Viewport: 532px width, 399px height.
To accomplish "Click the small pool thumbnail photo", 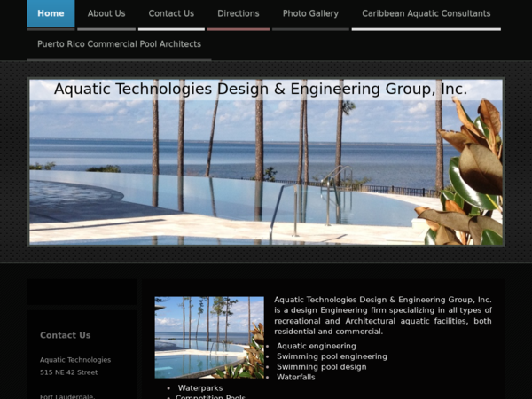I will click(209, 338).
